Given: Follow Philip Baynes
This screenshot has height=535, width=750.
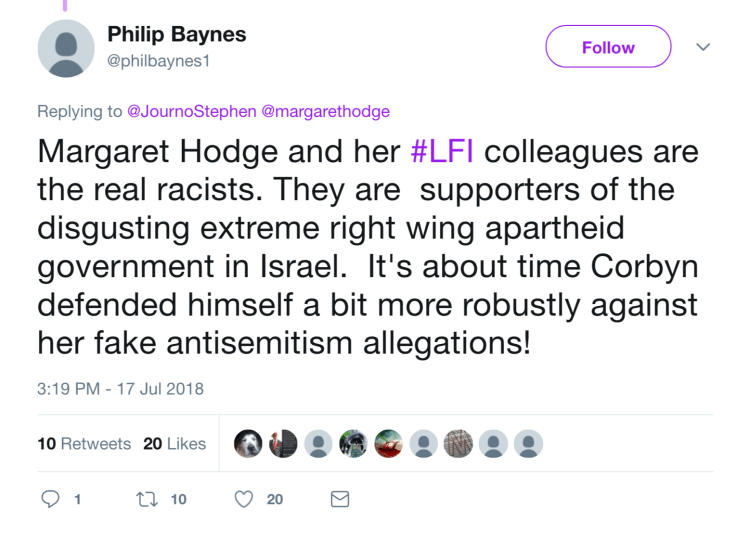Looking at the screenshot, I should coord(608,47).
